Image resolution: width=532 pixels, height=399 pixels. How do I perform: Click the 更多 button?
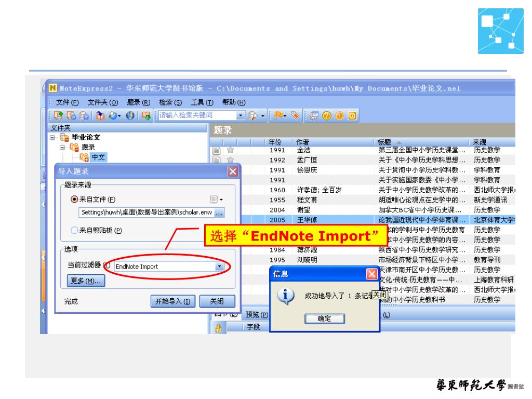point(86,281)
